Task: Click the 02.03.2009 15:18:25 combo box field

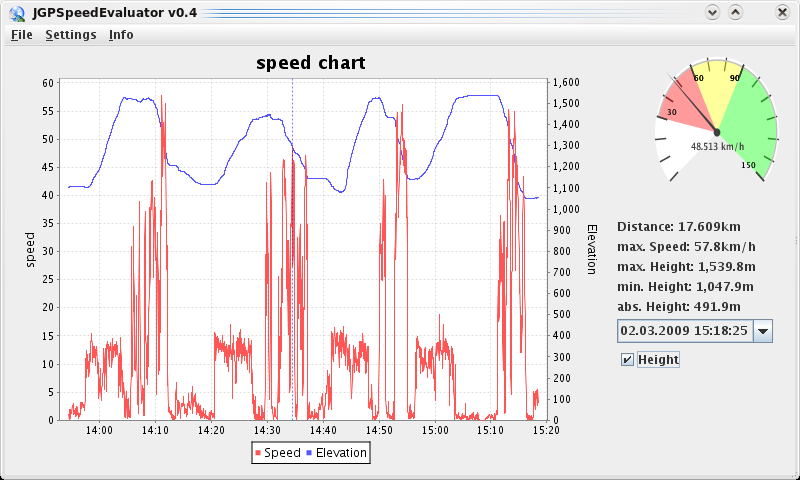Action: click(684, 331)
